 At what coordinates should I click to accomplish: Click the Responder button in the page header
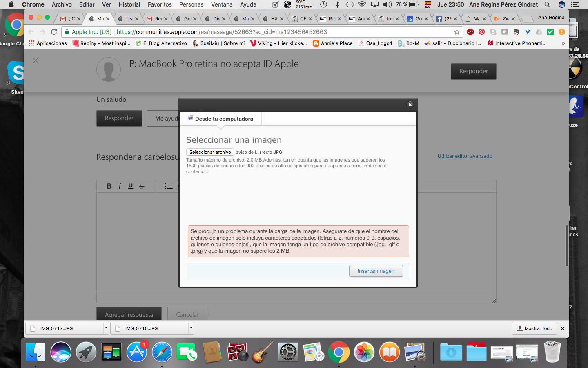pos(474,71)
